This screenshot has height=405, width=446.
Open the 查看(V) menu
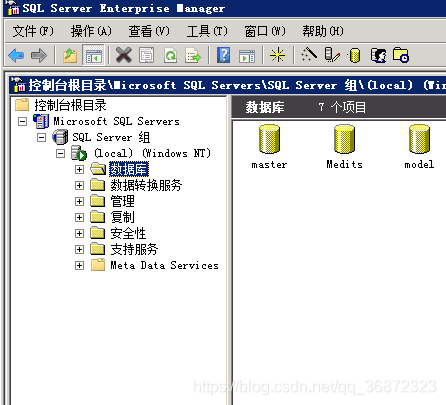tap(149, 31)
